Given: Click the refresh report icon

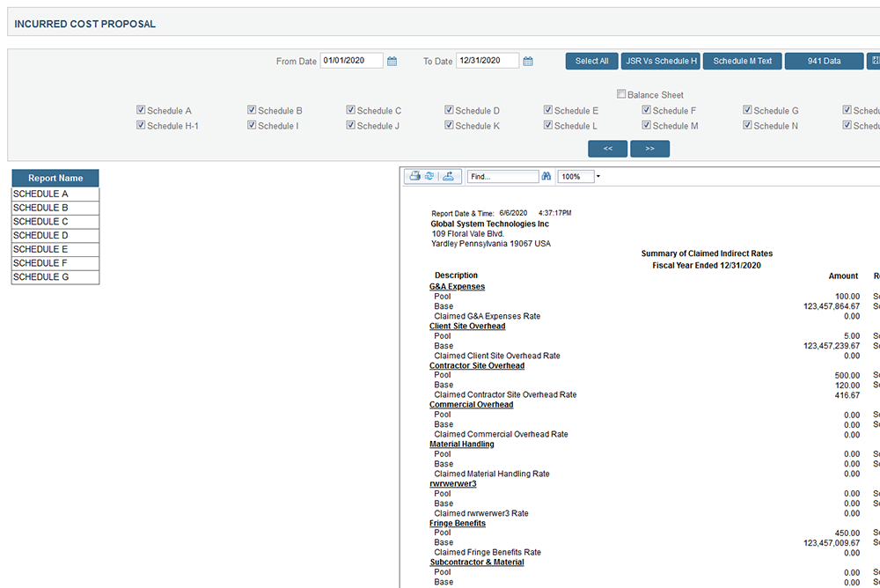Looking at the screenshot, I should click(x=429, y=176).
